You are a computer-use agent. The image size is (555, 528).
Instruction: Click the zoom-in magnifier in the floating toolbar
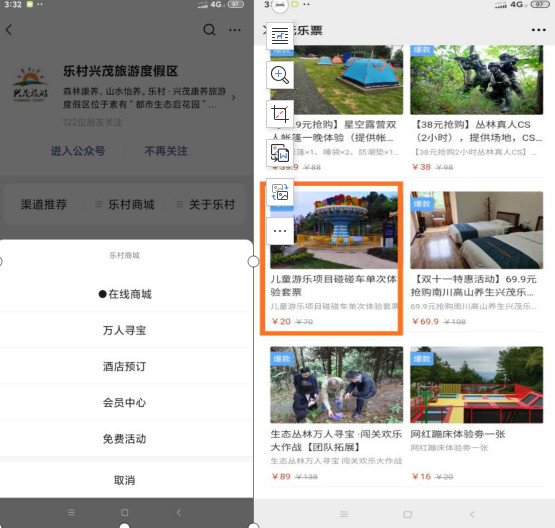(280, 75)
